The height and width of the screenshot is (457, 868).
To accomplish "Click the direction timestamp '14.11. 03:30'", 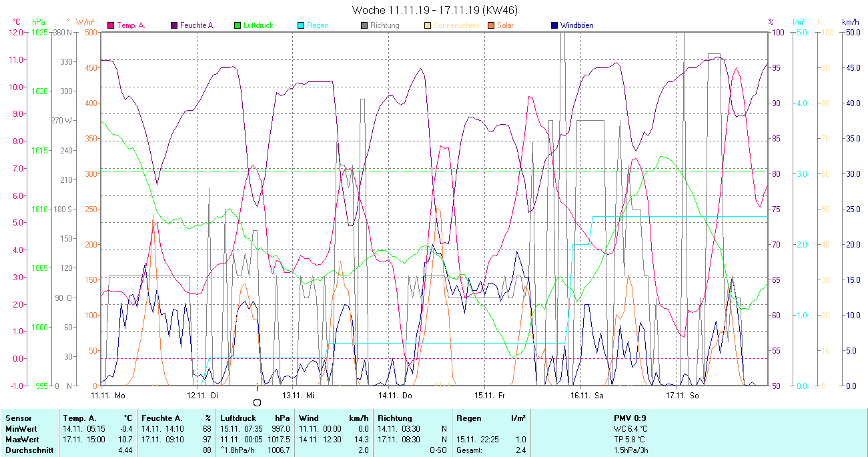I will 399,429.
